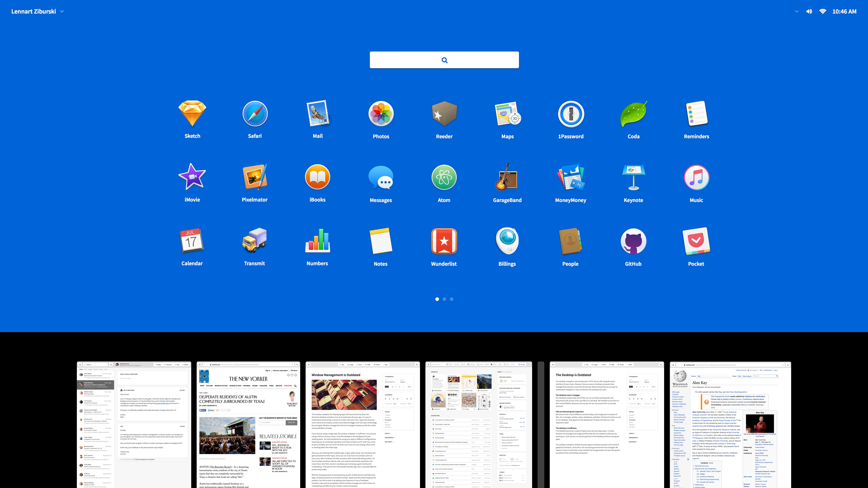The height and width of the screenshot is (488, 868).
Task: Launch the Wunderlist app
Action: 444,241
